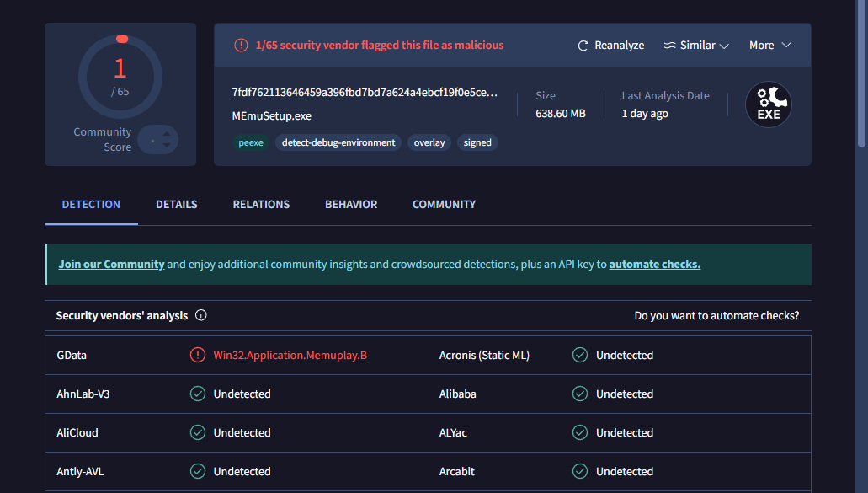This screenshot has height=493, width=868.
Task: Expand the Similar dropdown chevron
Action: [x=724, y=46]
